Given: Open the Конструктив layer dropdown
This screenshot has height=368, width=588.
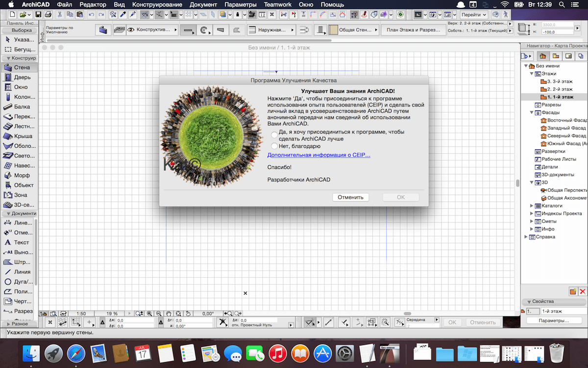Looking at the screenshot, I should 152,30.
